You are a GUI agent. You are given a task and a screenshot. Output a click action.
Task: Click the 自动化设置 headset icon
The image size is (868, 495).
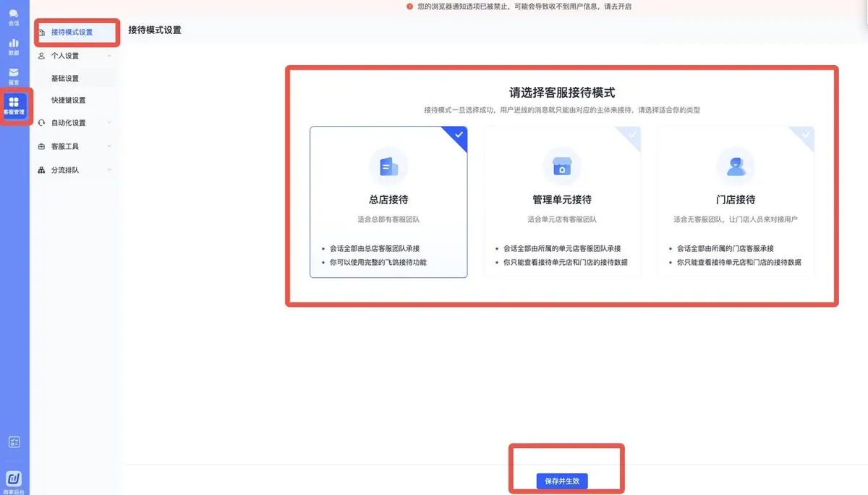(x=42, y=123)
